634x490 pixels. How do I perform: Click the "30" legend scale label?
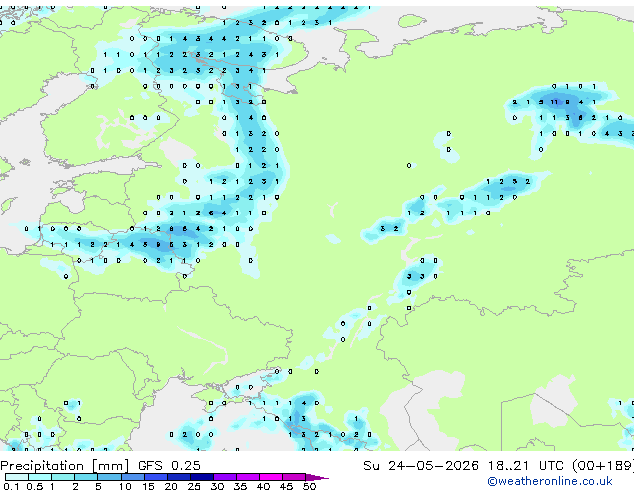point(217,486)
